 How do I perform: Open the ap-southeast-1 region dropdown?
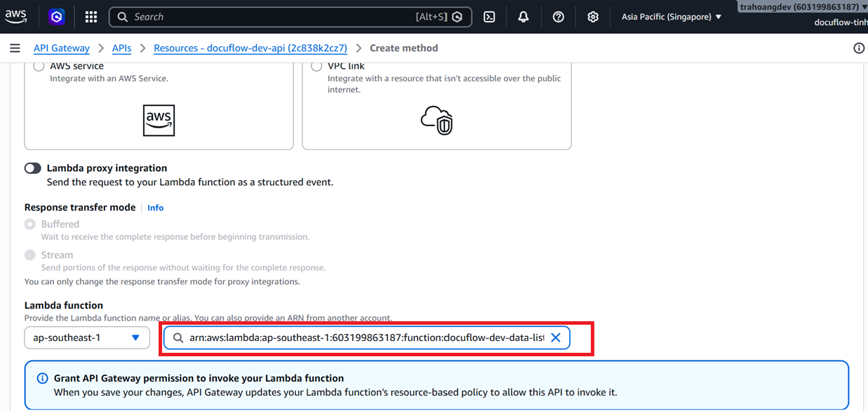pos(87,338)
